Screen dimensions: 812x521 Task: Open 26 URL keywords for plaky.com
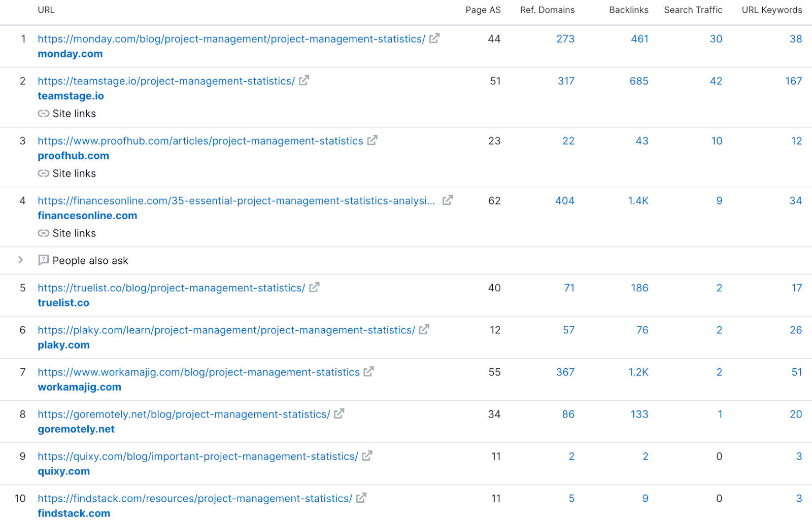pos(796,330)
